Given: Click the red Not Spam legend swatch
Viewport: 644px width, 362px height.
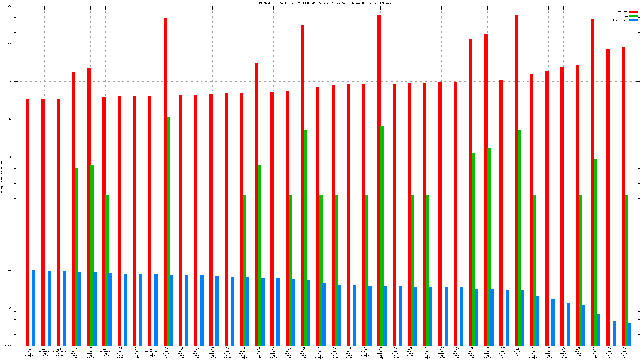Looking at the screenshot, I should (x=633, y=12).
